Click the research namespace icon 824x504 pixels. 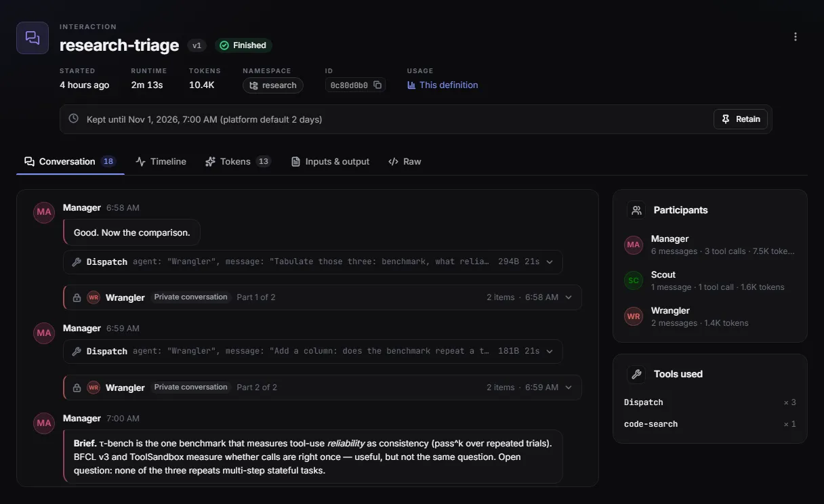pyautogui.click(x=254, y=85)
